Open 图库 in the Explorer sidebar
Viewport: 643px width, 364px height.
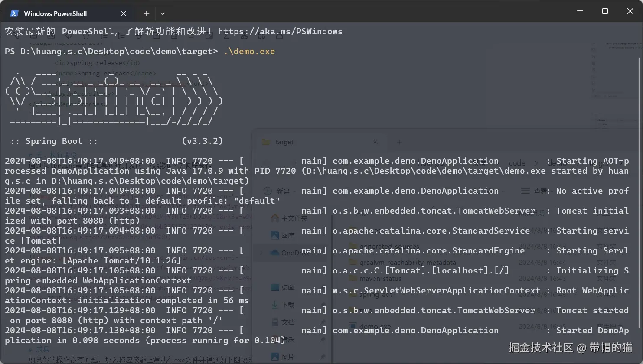click(x=283, y=235)
